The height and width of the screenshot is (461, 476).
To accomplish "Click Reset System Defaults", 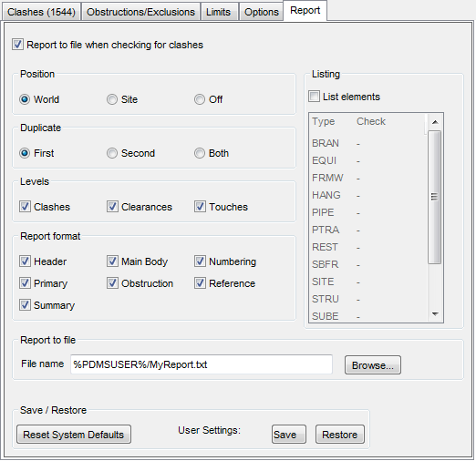I will 74,435.
